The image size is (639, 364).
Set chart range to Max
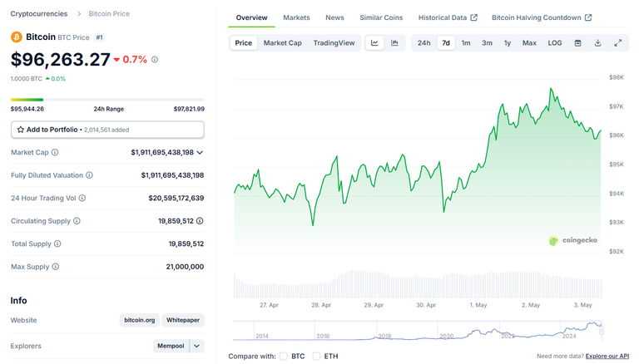pos(529,42)
